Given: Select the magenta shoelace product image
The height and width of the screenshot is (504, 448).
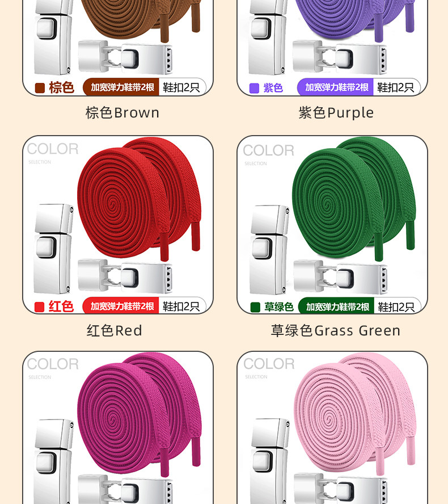Looking at the screenshot, I should (118, 427).
